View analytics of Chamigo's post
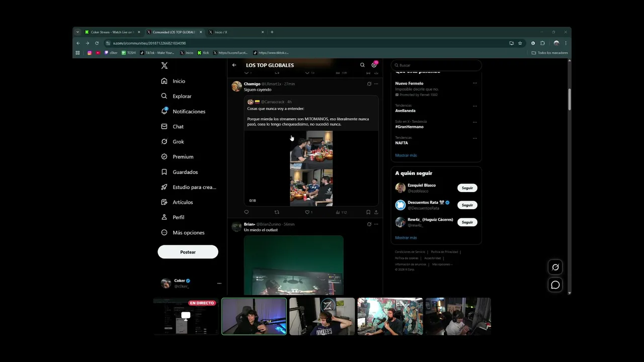The width and height of the screenshot is (644, 362). [341, 212]
